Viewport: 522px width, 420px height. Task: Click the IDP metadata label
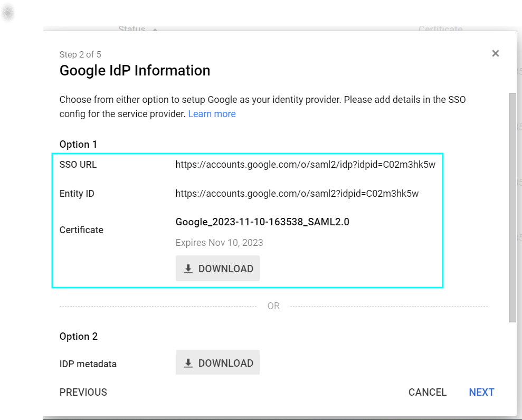click(x=88, y=364)
